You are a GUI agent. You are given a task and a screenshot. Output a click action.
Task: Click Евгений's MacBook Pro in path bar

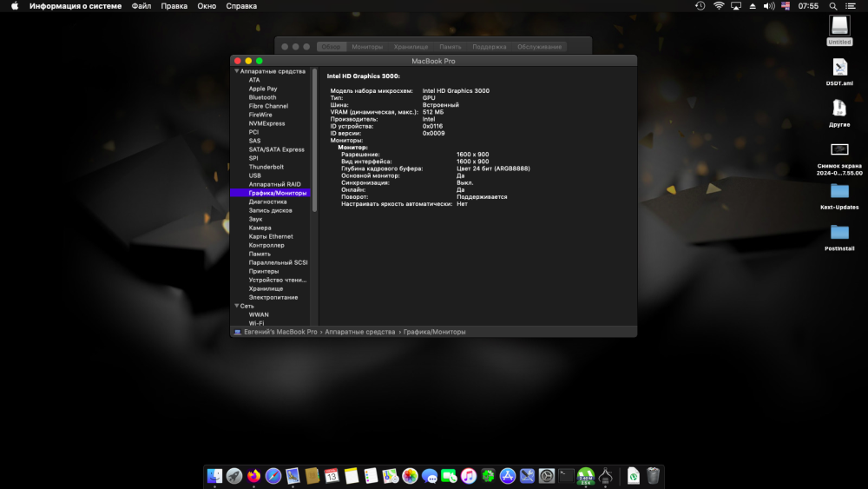click(280, 332)
